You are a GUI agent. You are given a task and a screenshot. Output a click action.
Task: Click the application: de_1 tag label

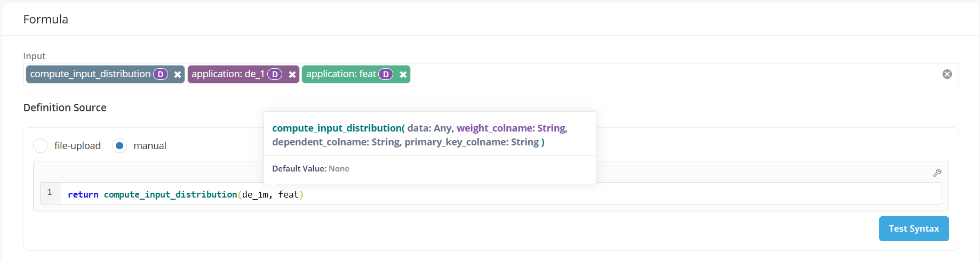pyautogui.click(x=228, y=74)
